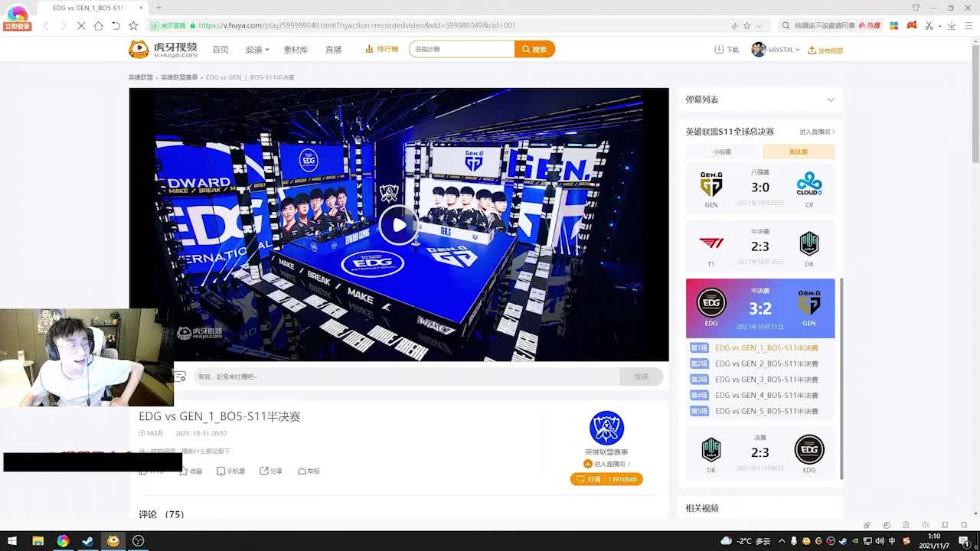Click the 立即登录 login button
The width and height of the screenshot is (980, 551).
coord(17,27)
